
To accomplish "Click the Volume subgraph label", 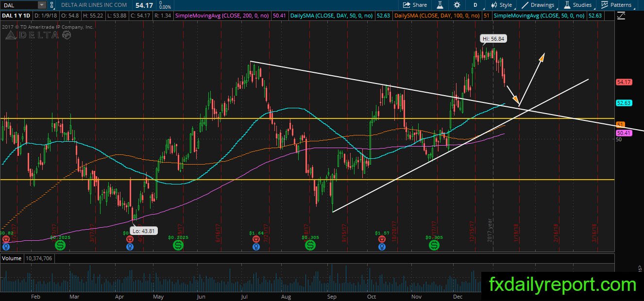I will coord(11,258).
